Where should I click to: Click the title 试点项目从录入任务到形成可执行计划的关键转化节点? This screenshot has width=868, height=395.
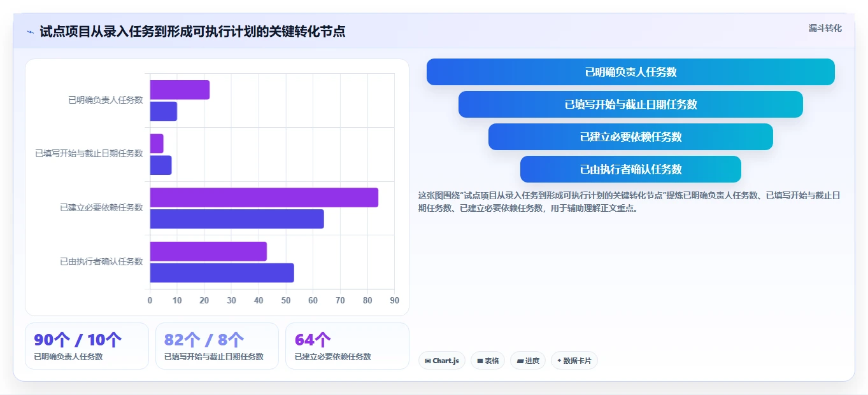(x=192, y=31)
